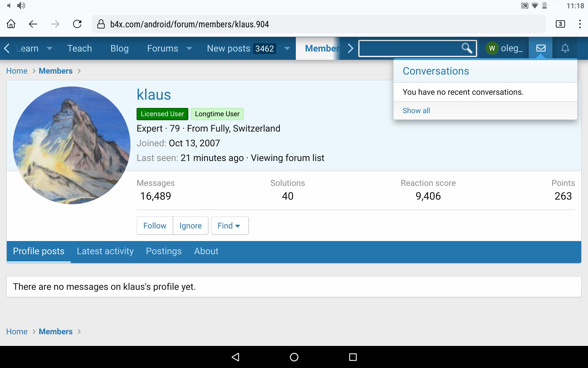Expand the Forums dropdown arrow
Screen dimensions: 588x368
[x=189, y=48]
